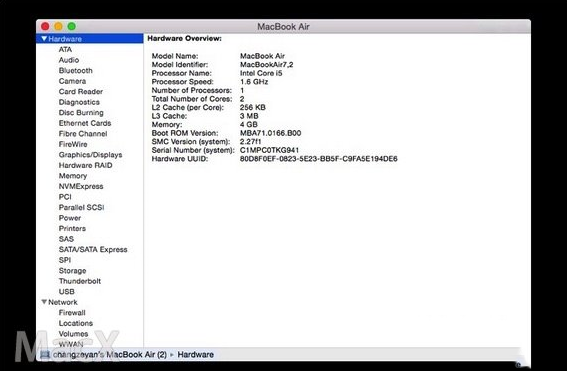Viewport: 567px width, 372px height.
Task: Zoom the window with the green button
Action: point(72,26)
